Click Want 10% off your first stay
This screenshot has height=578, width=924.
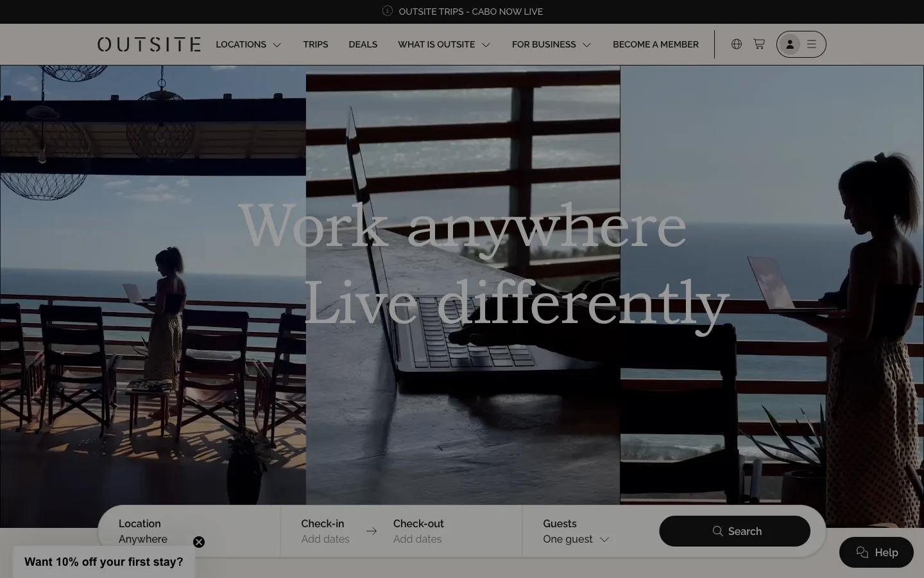[104, 562]
